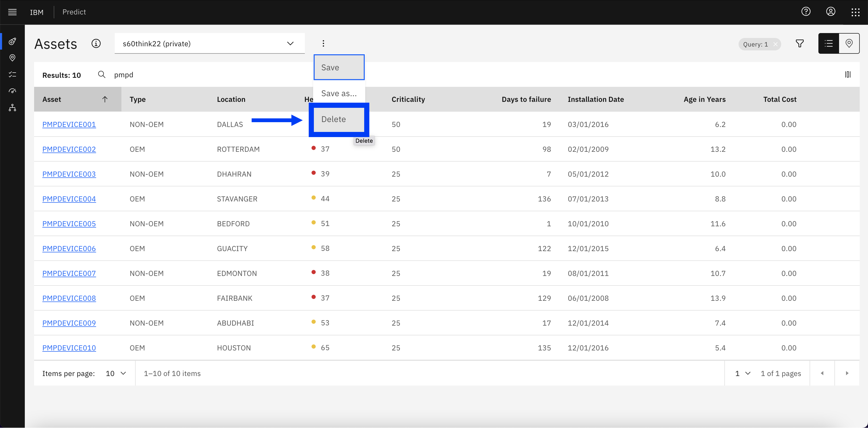Open asset PMPDEVICE008

pyautogui.click(x=69, y=298)
